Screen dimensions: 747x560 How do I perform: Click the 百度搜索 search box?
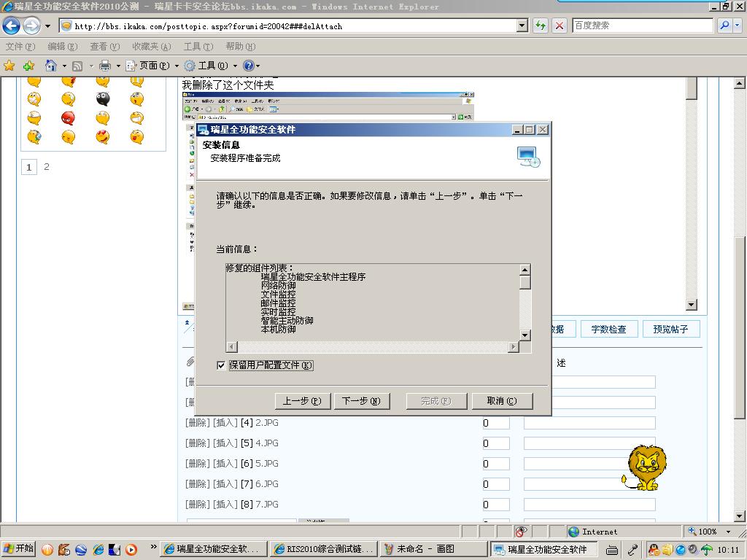point(642,26)
